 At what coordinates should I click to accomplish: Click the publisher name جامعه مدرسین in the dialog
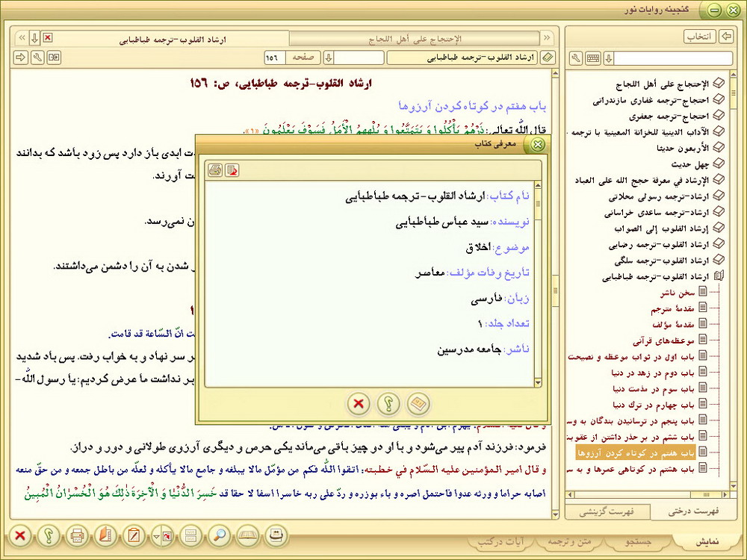[470, 349]
